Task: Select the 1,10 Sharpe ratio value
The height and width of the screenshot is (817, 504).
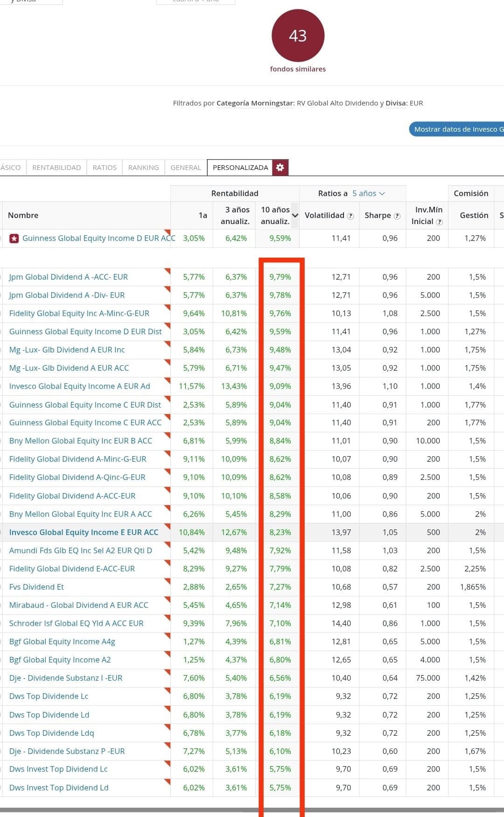Action: tap(390, 386)
